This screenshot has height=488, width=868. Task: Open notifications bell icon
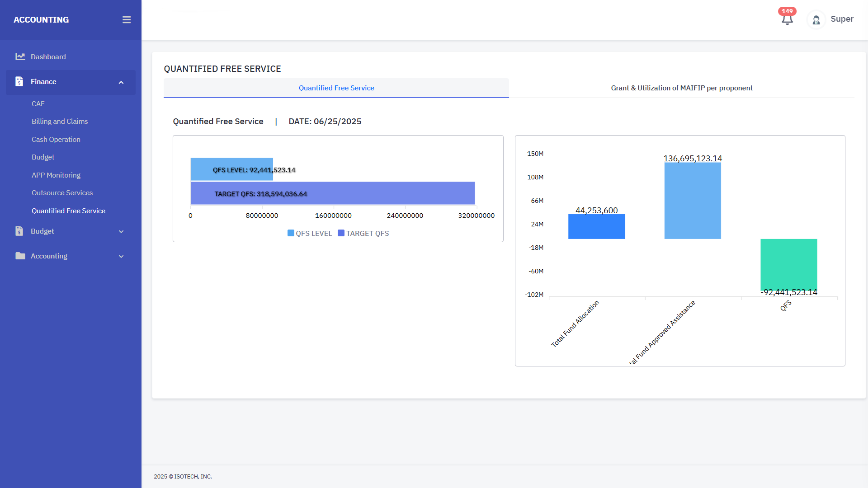point(787,20)
